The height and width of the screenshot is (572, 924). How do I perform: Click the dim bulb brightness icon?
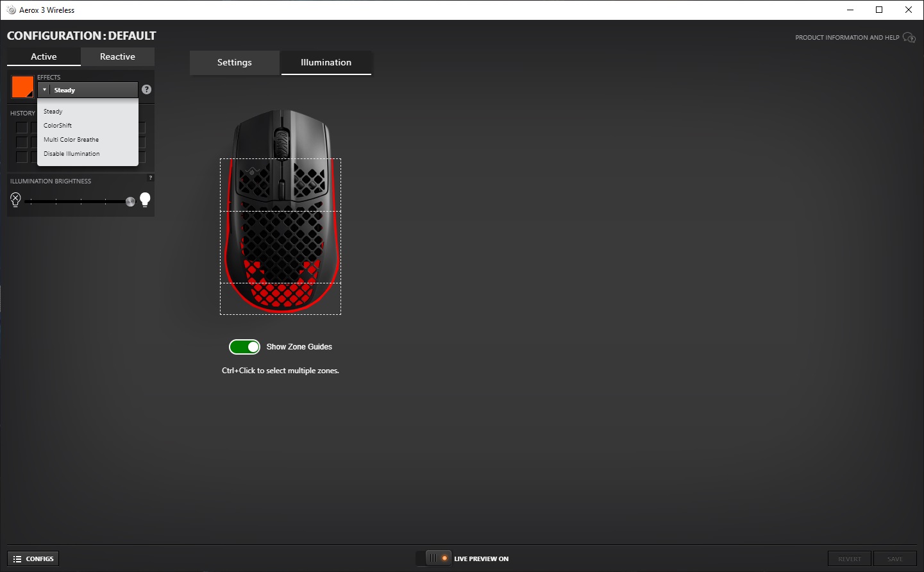(16, 200)
